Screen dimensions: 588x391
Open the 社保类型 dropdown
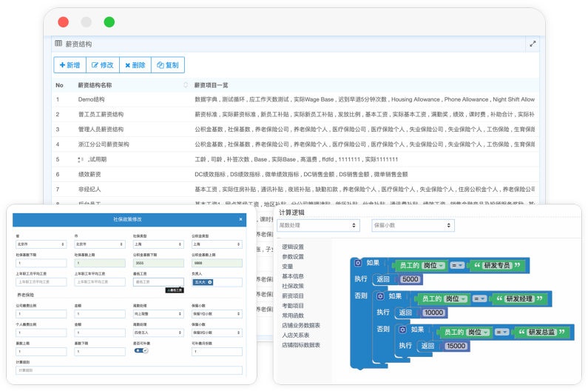[158, 244]
